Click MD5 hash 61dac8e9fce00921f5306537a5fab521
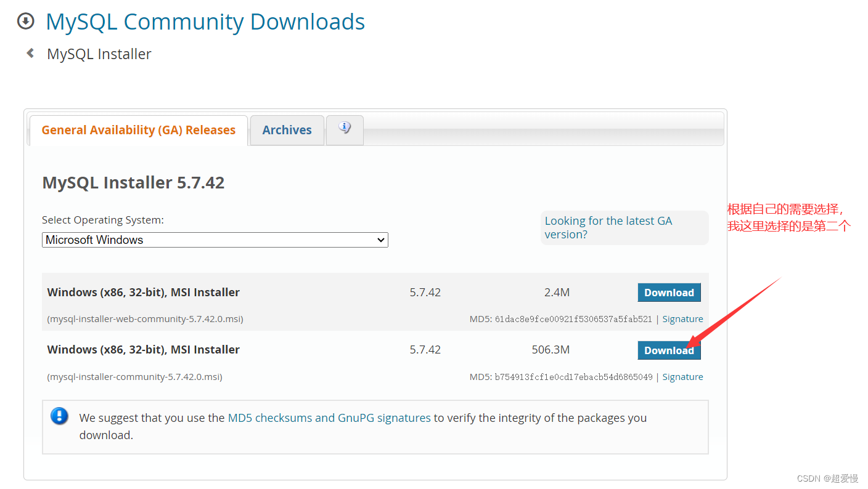This screenshot has width=868, height=489. click(573, 319)
